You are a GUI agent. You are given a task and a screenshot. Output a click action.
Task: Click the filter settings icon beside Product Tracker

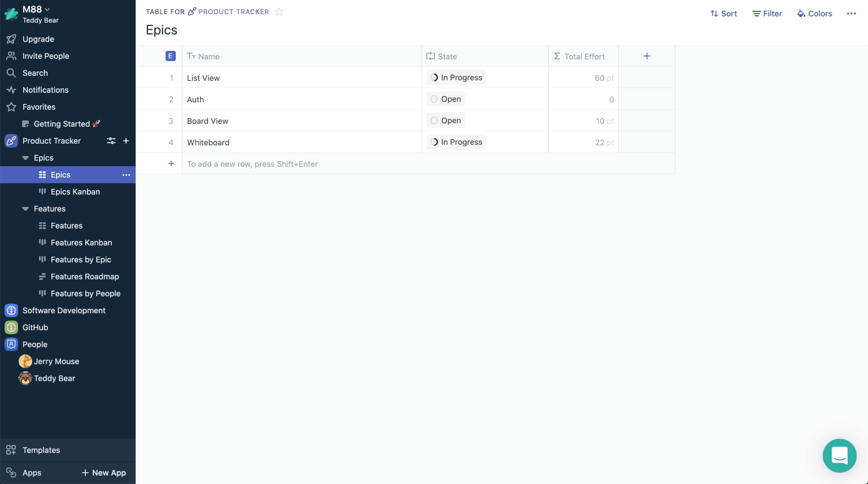[x=111, y=141]
